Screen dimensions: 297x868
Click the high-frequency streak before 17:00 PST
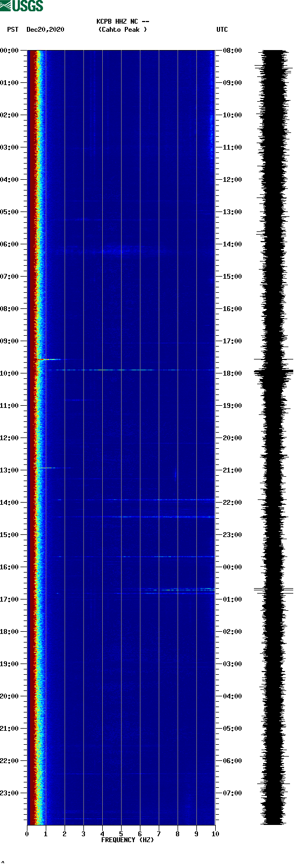click(x=178, y=590)
